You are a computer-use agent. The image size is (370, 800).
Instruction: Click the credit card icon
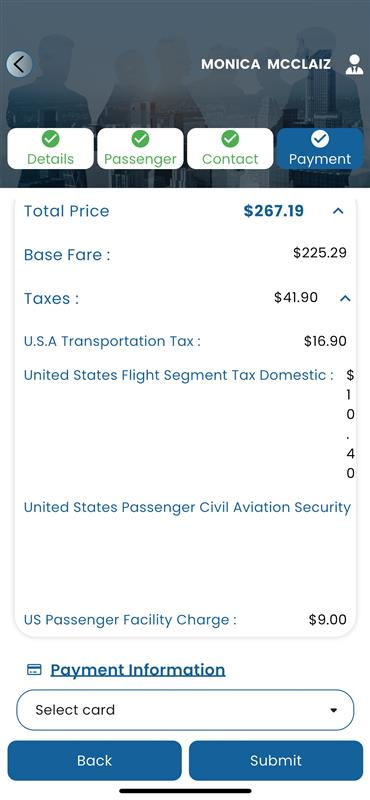pyautogui.click(x=34, y=669)
